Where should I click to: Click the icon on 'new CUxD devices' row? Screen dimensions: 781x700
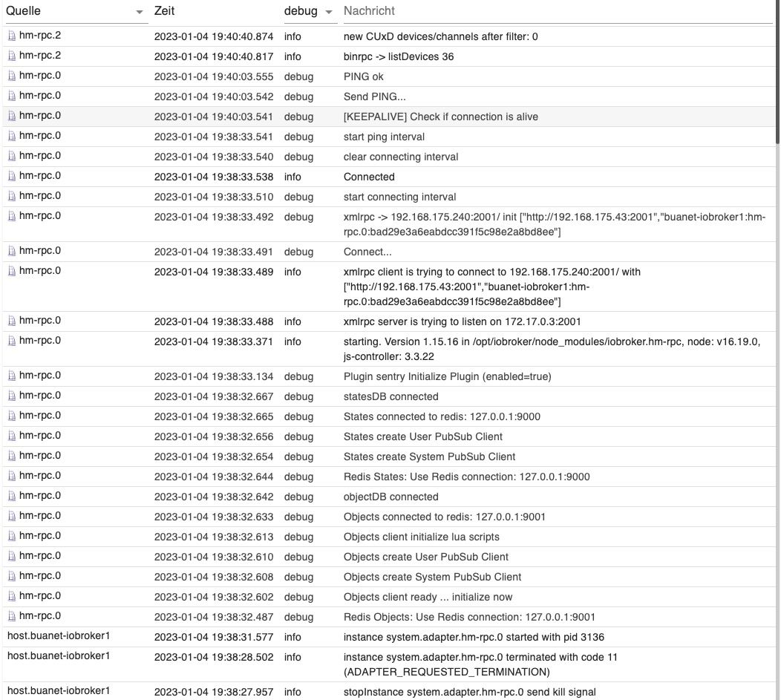tap(11, 36)
